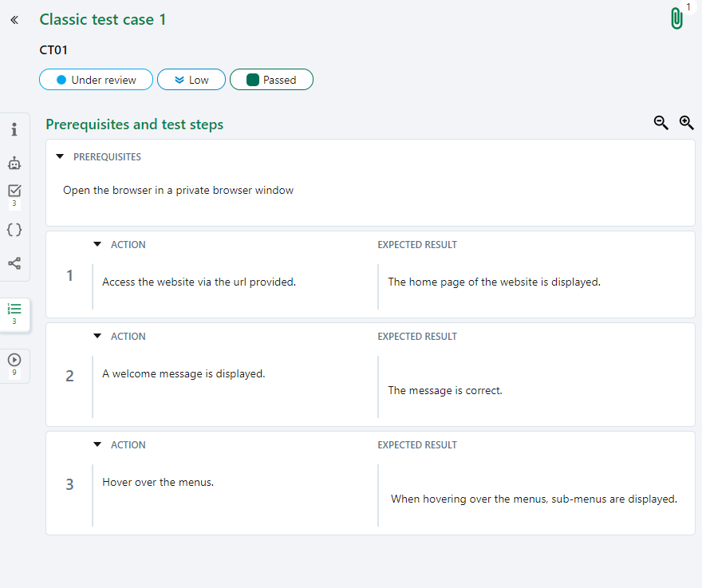This screenshot has height=588, width=702.
Task: Open the checklist panel showing badge 3
Action: [14, 191]
